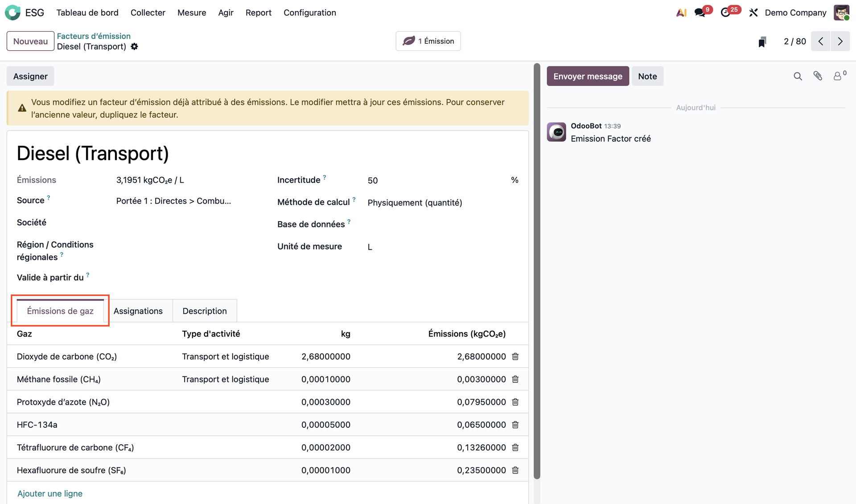Switch to the Assignations tab
The height and width of the screenshot is (504, 856).
[138, 311]
